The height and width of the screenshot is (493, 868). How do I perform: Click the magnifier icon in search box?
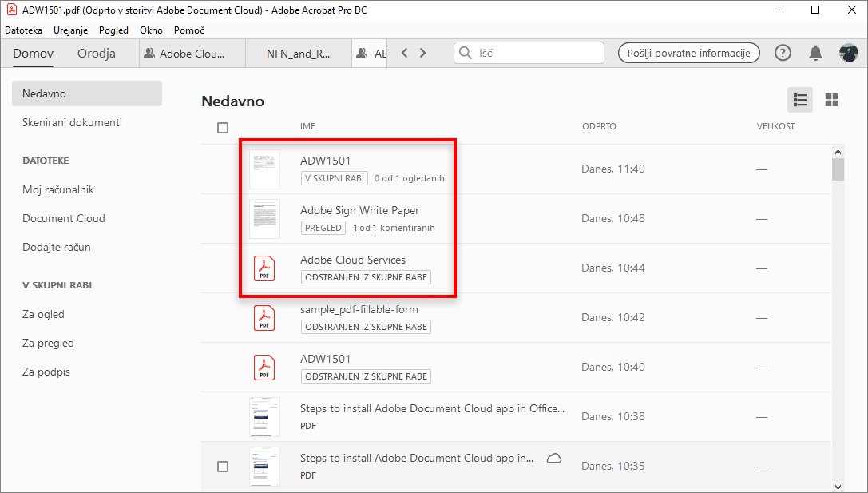coord(466,53)
